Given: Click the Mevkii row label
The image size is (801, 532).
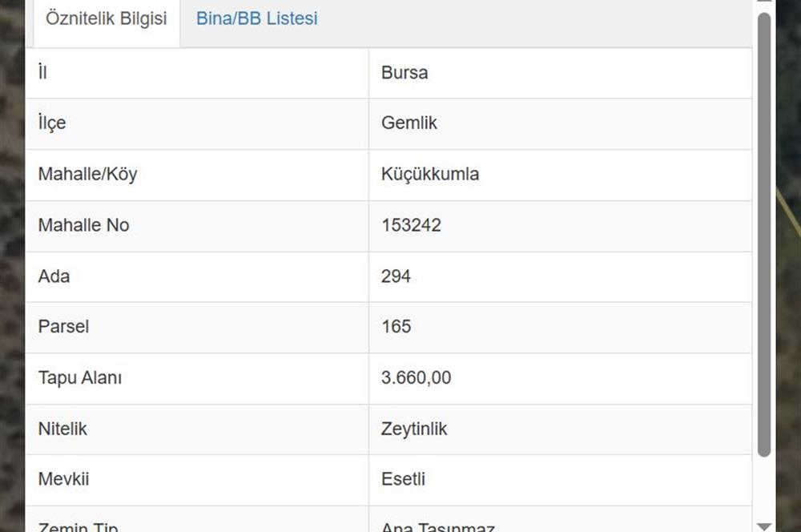Looking at the screenshot, I should (x=63, y=480).
